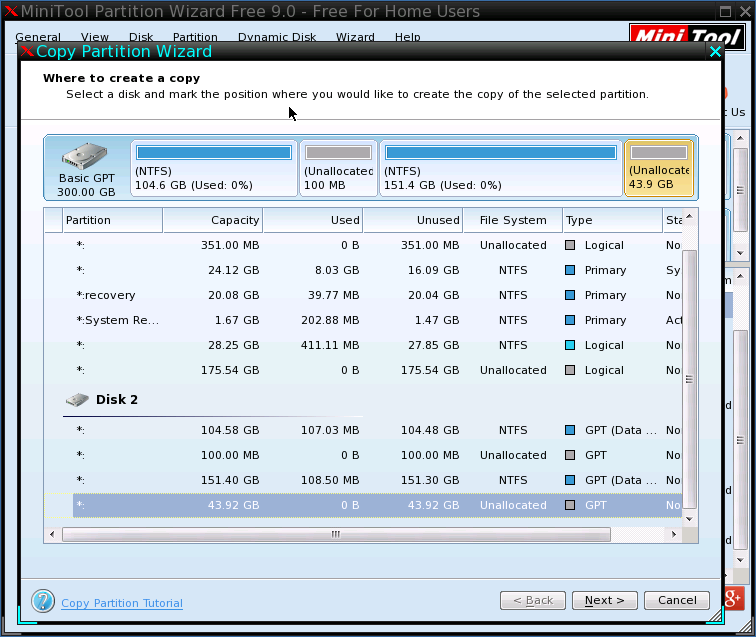Open the Wizard menu

[355, 37]
